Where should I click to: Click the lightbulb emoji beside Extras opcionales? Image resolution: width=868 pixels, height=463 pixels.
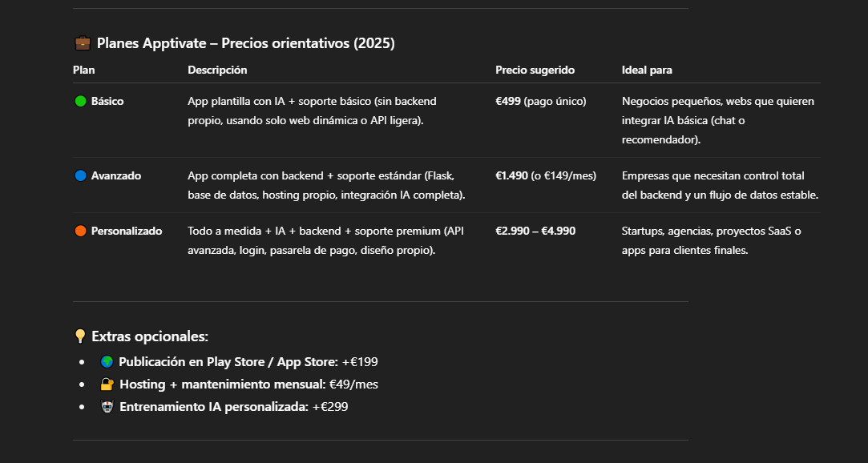(80, 336)
